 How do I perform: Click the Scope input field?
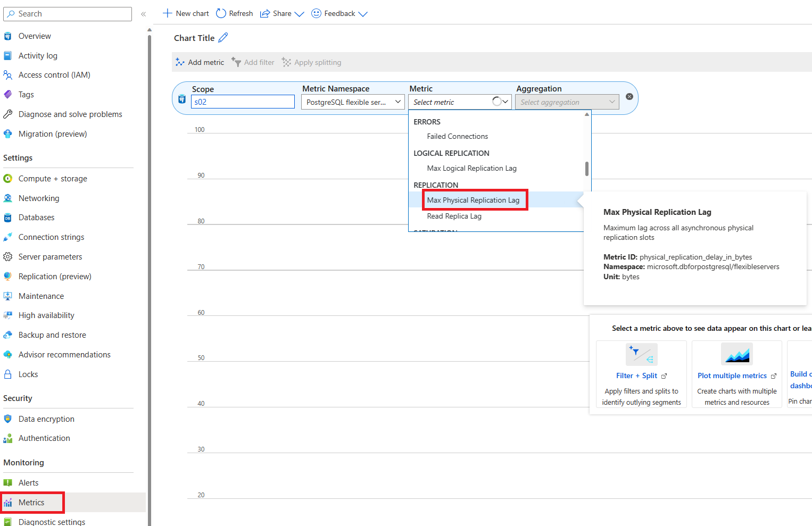click(x=243, y=102)
